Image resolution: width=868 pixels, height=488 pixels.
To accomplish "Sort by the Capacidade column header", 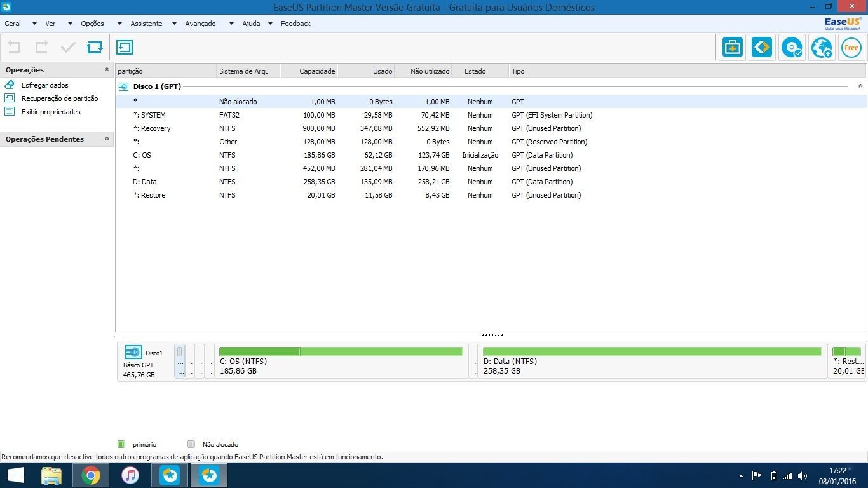I will (x=309, y=71).
